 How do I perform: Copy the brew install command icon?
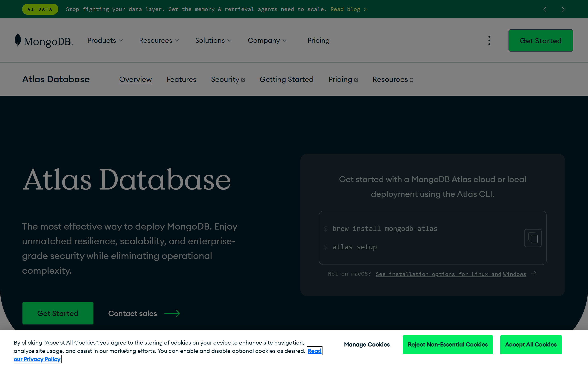(533, 238)
